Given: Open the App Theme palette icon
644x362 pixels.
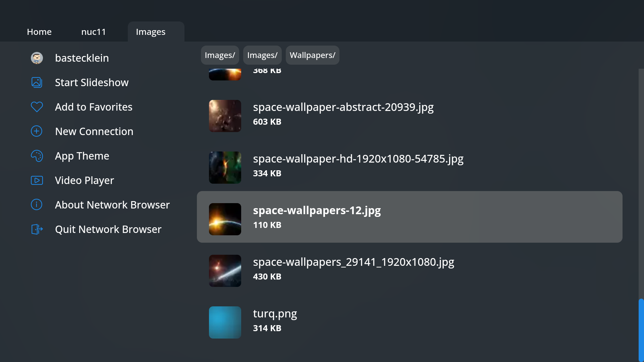Looking at the screenshot, I should pyautogui.click(x=37, y=156).
